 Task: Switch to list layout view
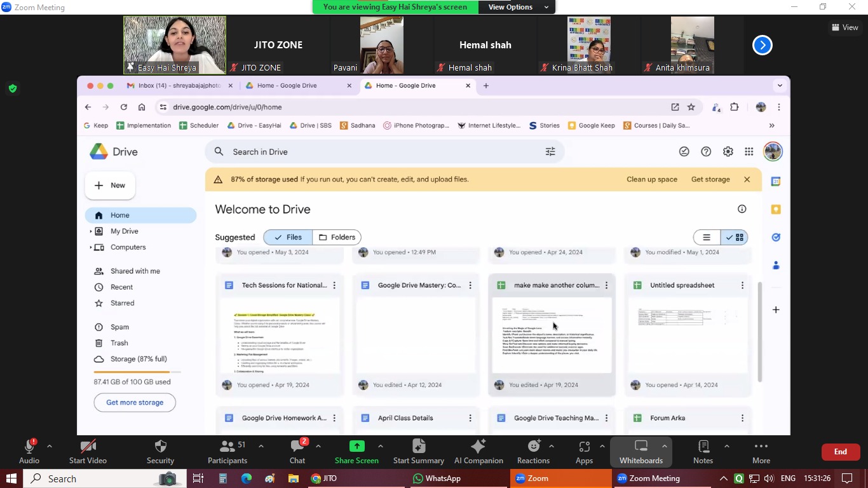tap(707, 237)
